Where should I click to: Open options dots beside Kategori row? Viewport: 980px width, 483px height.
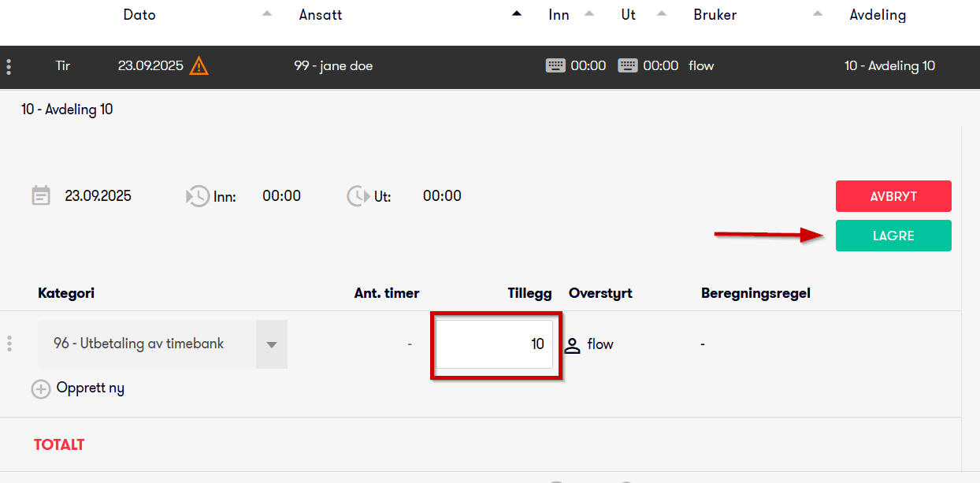pyautogui.click(x=9, y=344)
